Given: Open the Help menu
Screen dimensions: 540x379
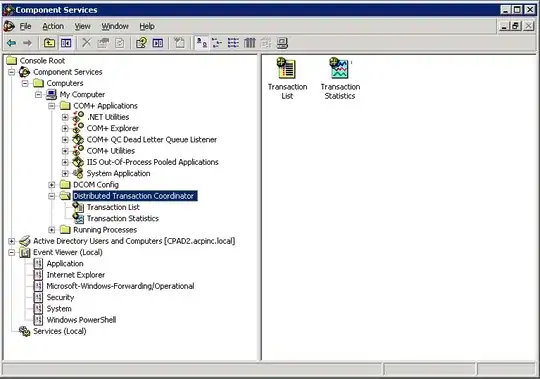Looking at the screenshot, I should pyautogui.click(x=147, y=26).
